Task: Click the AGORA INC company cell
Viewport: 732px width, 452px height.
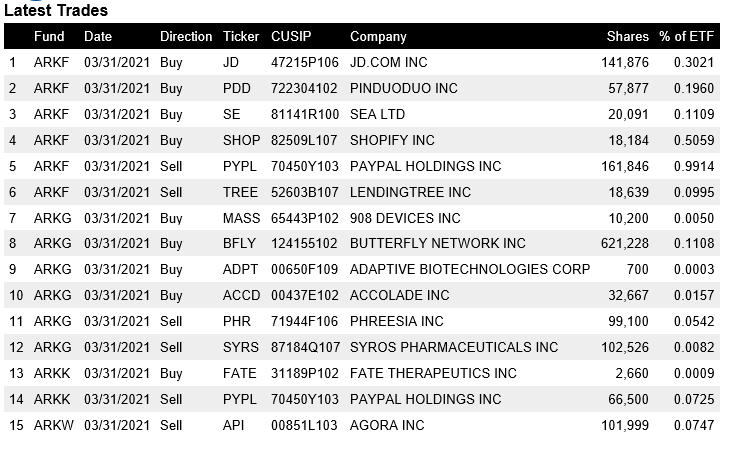Action: tap(387, 425)
